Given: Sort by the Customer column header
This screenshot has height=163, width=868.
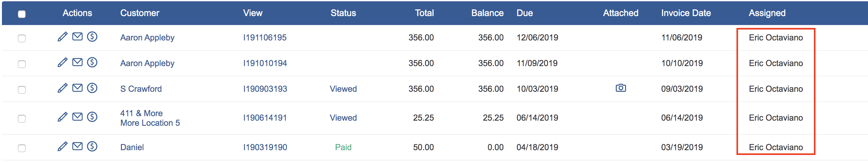Looking at the screenshot, I should (140, 13).
